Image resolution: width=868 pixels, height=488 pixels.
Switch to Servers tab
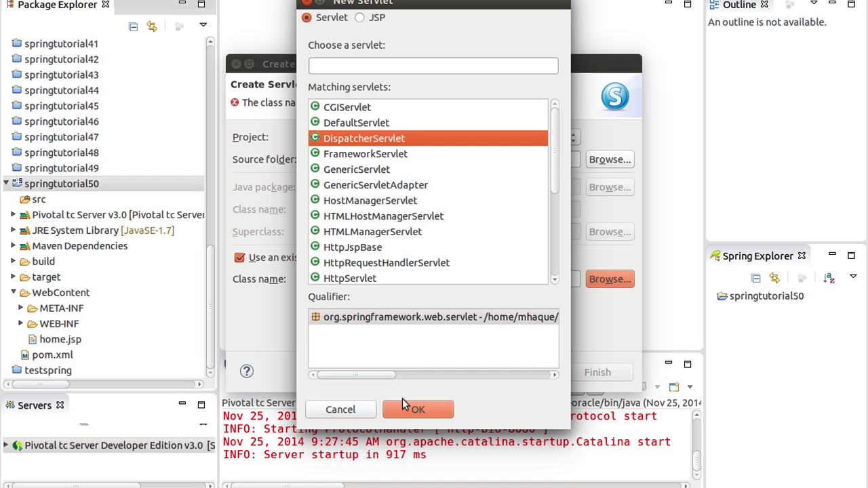(35, 405)
